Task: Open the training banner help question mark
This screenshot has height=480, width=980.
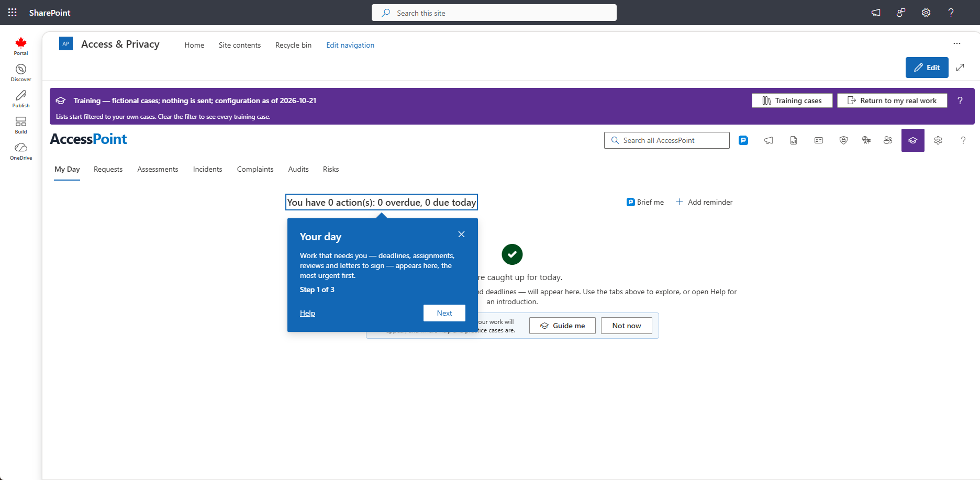Action: coord(960,101)
